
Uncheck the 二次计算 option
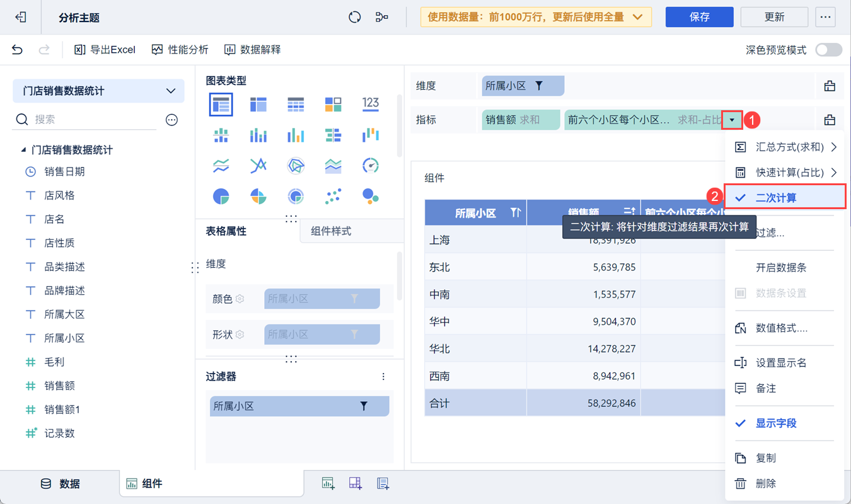tap(785, 197)
